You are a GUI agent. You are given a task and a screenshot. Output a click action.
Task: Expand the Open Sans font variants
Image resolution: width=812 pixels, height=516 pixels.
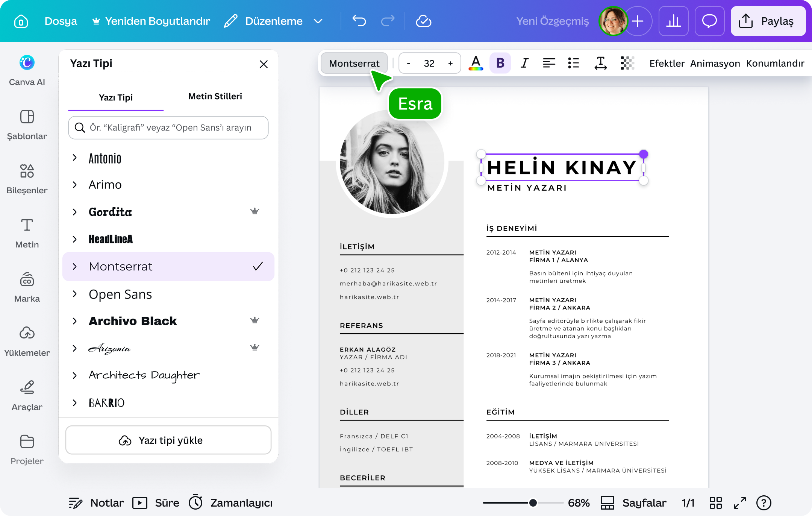pos(74,294)
